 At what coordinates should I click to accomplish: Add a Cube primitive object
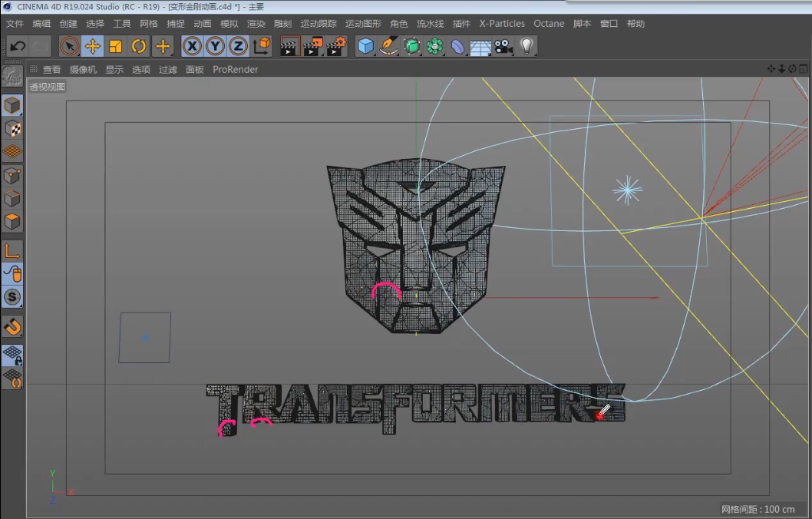click(x=365, y=46)
